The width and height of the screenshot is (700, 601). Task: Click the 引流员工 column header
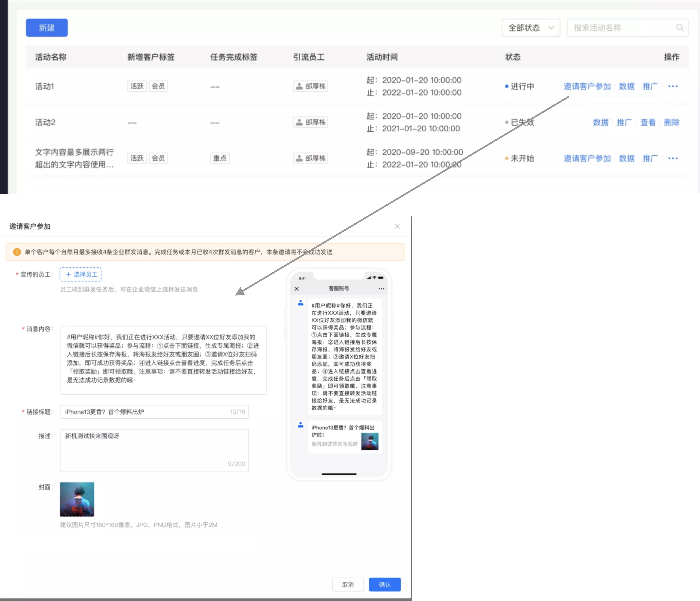pyautogui.click(x=309, y=57)
